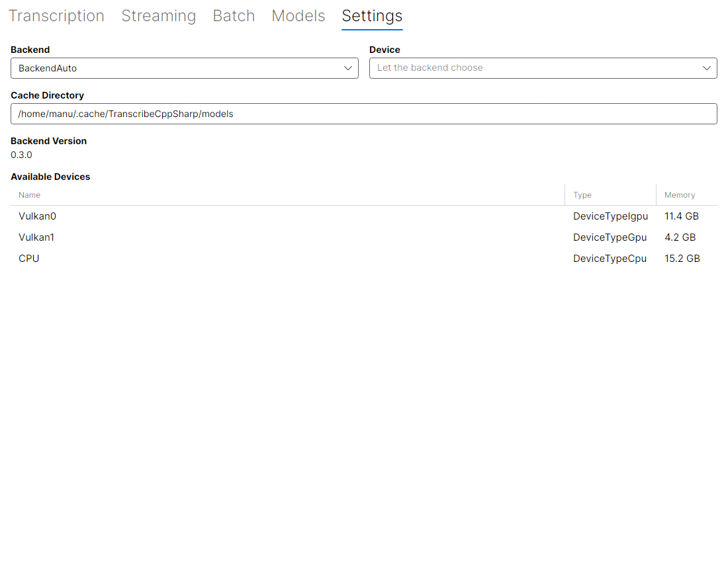Switch to the Transcription tab
This screenshot has height=582, width=728.
[x=57, y=16]
